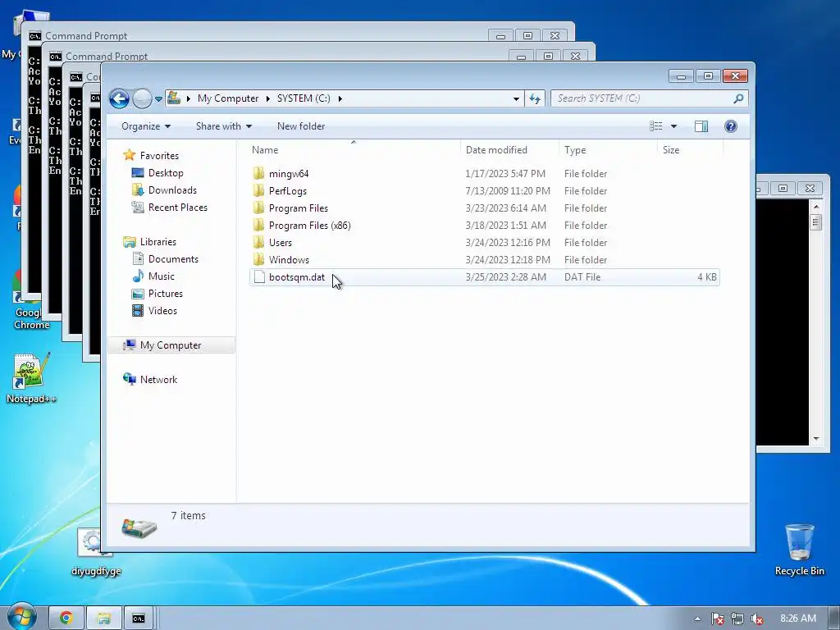840x630 pixels.
Task: Click the muted volume tray icon
Action: click(x=757, y=619)
